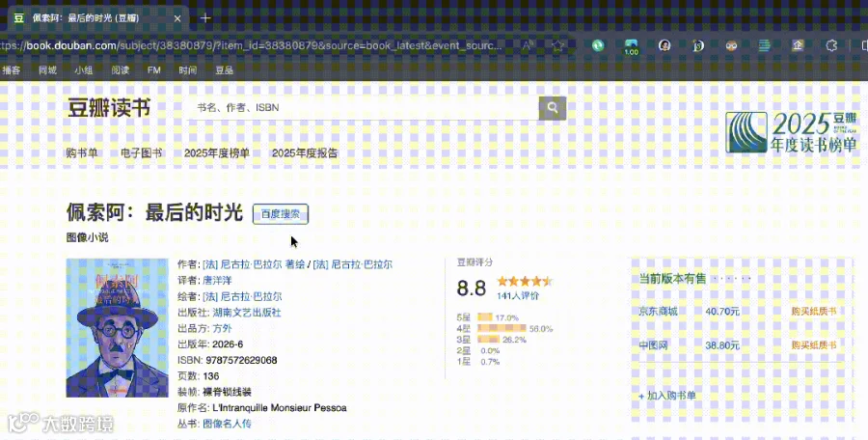Click 购买纸质书 in the 京东商城 row
This screenshot has width=868, height=440.
pyautogui.click(x=814, y=312)
